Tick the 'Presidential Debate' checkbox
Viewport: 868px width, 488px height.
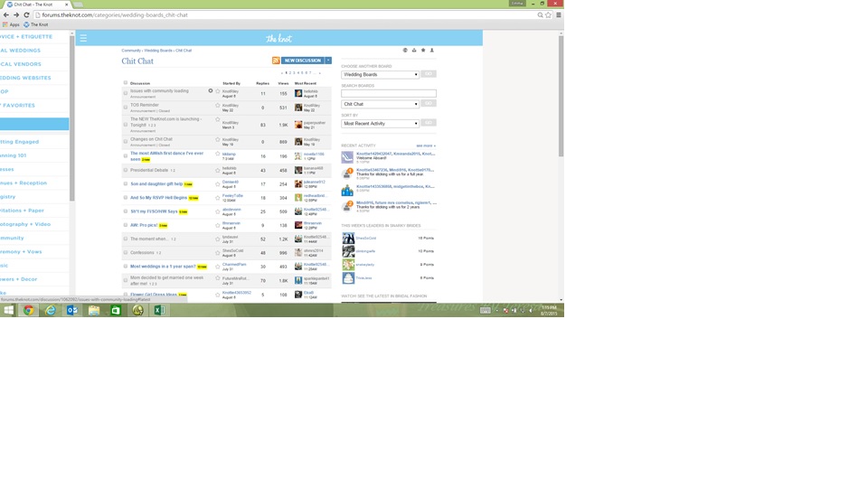(126, 171)
